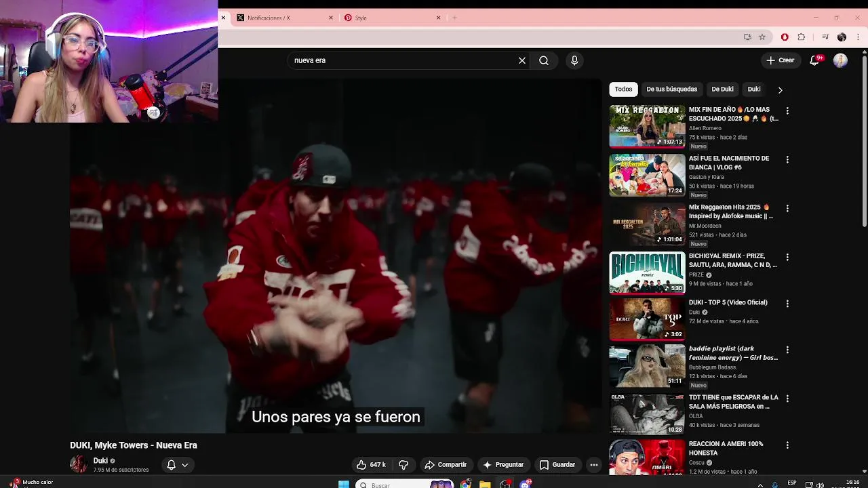Open the browser profile avatar
This screenshot has height=488, width=868.
coord(842,37)
